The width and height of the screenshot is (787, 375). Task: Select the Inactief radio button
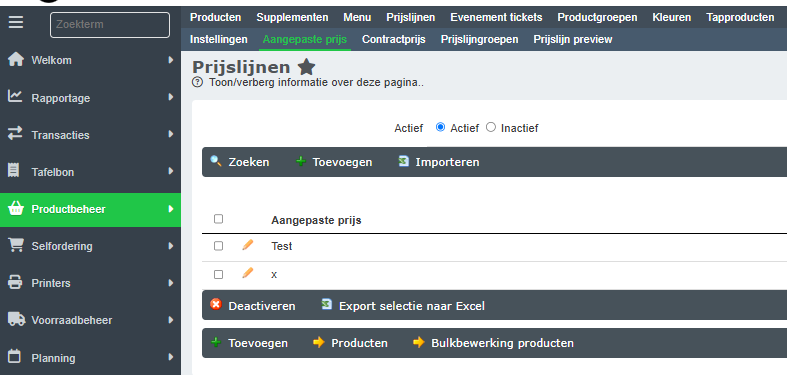[491, 128]
